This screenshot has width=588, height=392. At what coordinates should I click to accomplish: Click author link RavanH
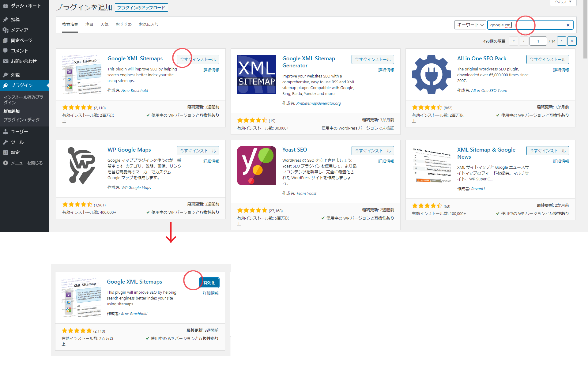click(478, 189)
